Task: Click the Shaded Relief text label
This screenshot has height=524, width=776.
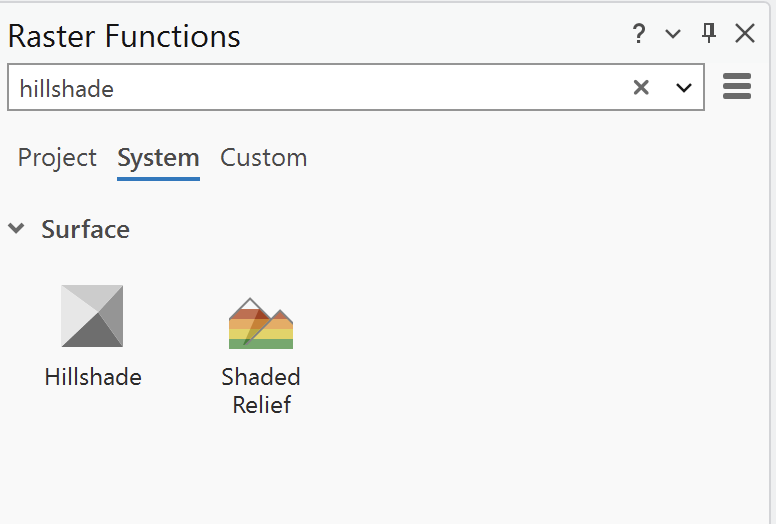Action: tap(261, 391)
